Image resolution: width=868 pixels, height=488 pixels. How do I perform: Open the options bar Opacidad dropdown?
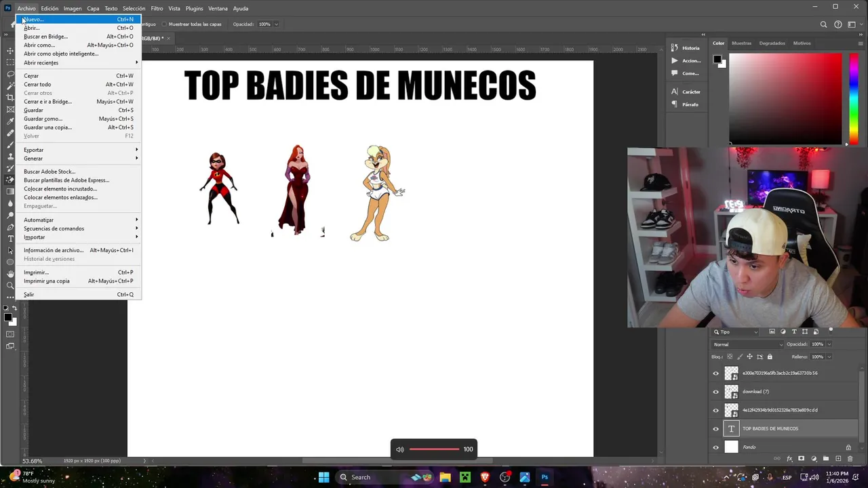pyautogui.click(x=275, y=24)
